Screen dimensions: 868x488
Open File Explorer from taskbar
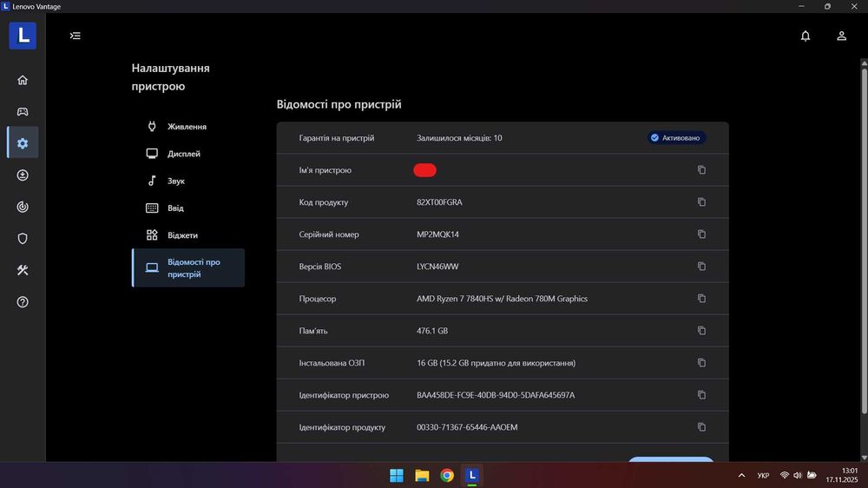(422, 475)
